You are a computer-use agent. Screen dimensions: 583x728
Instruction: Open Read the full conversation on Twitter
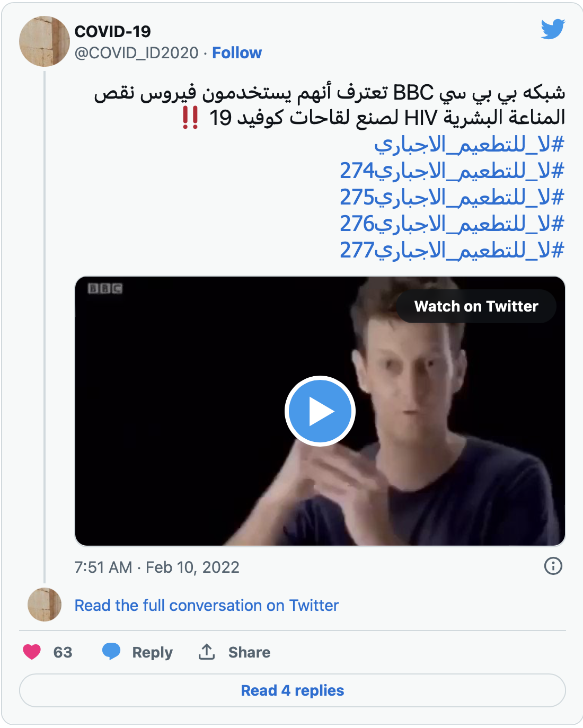[207, 605]
